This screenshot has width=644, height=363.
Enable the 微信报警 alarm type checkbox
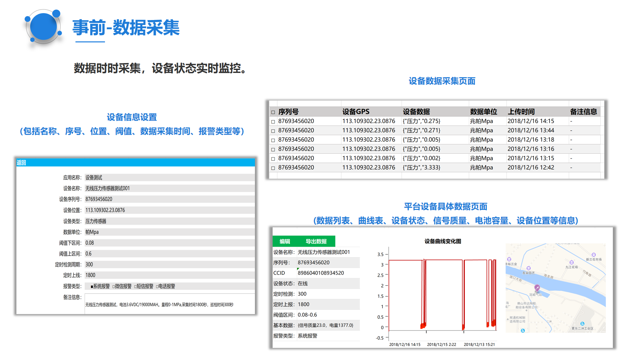(114, 286)
